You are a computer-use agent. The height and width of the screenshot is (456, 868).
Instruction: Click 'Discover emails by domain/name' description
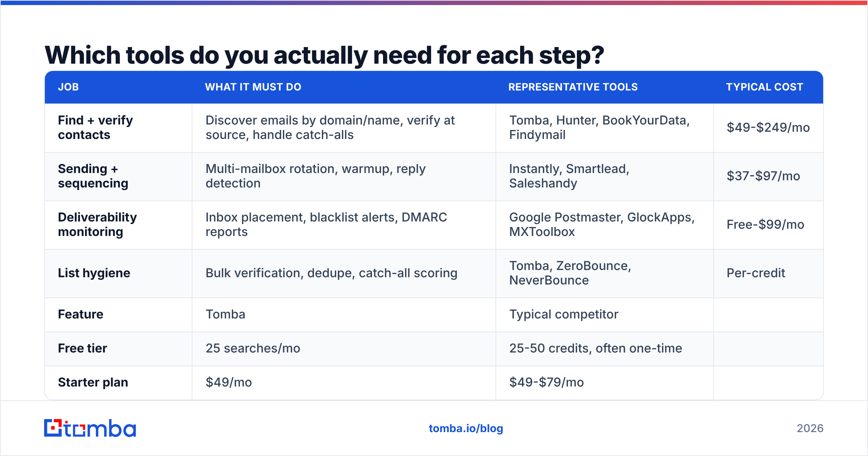click(330, 127)
